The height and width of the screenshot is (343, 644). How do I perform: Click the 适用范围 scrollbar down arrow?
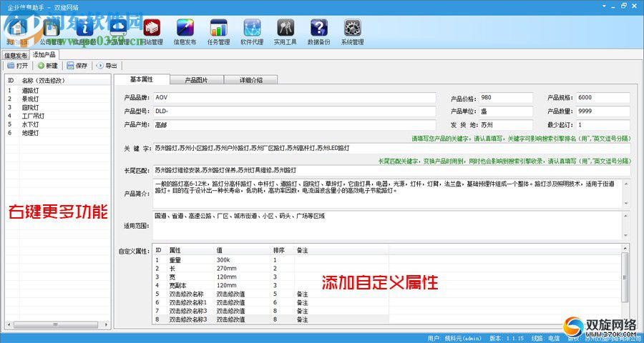[626, 236]
